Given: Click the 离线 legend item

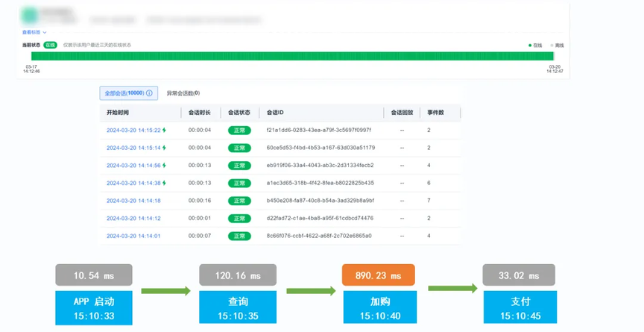Looking at the screenshot, I should 557,46.
